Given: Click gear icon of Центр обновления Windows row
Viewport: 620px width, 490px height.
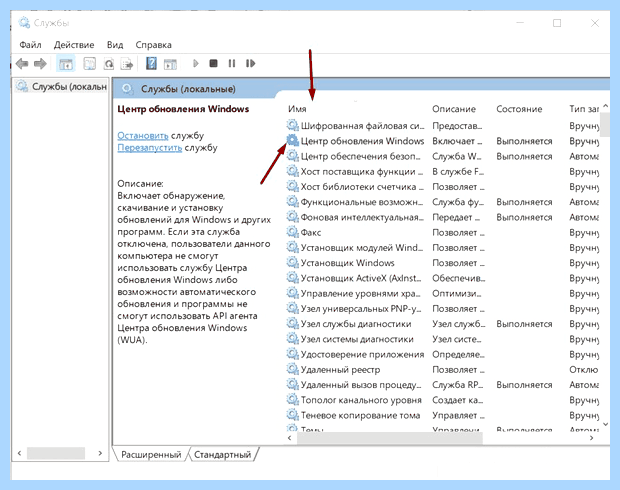Looking at the screenshot, I should point(293,140).
